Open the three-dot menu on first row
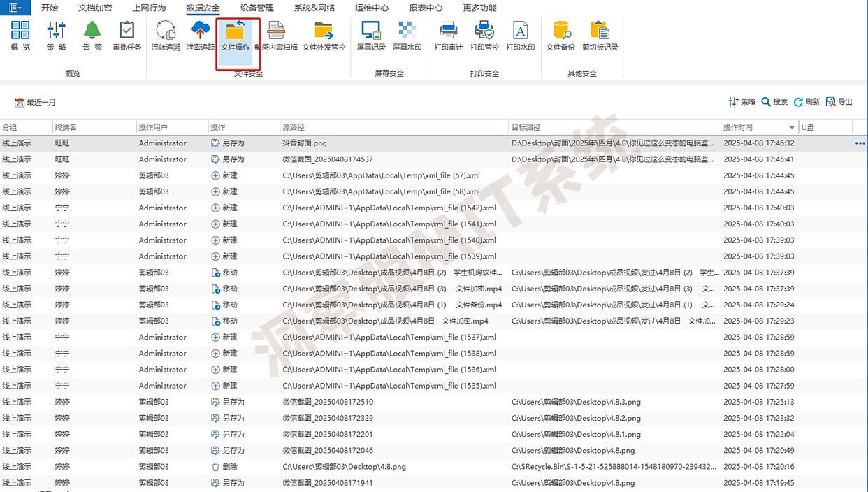 coord(860,143)
